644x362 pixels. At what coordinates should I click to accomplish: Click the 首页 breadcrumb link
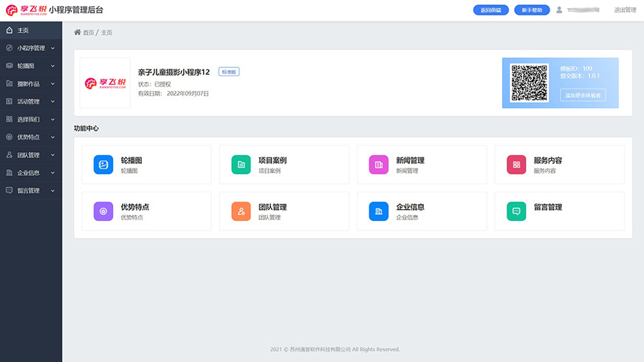89,33
